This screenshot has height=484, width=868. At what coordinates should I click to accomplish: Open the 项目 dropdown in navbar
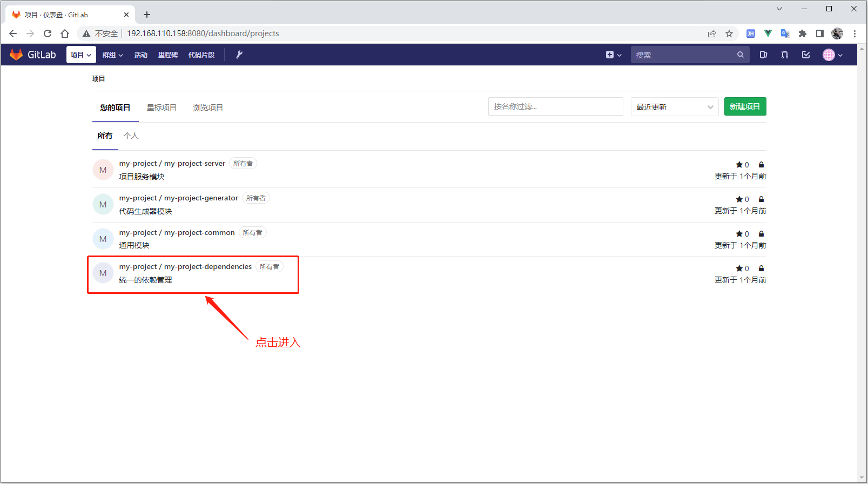click(81, 55)
